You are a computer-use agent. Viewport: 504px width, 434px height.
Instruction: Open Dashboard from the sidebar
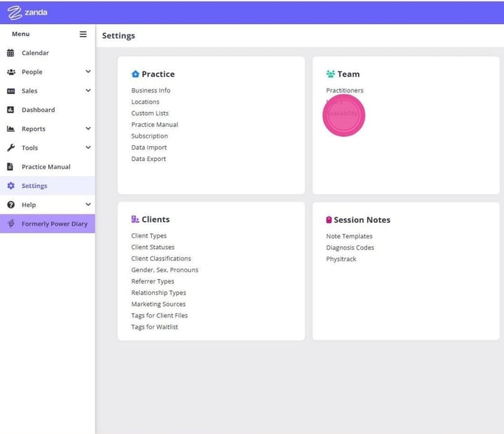pyautogui.click(x=47, y=110)
